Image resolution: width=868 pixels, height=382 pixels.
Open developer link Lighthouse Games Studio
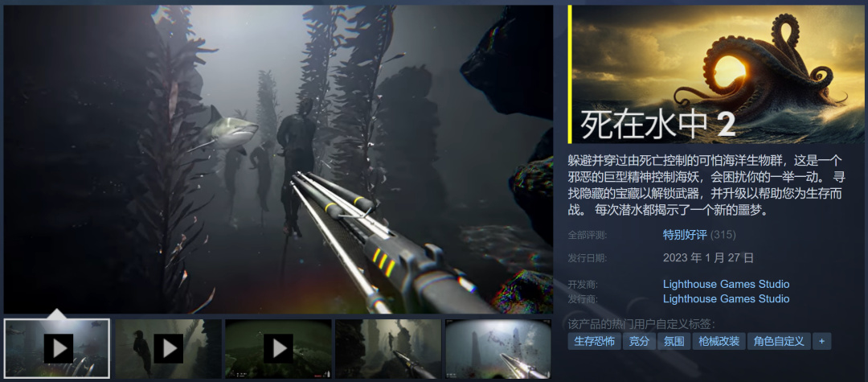727,285
